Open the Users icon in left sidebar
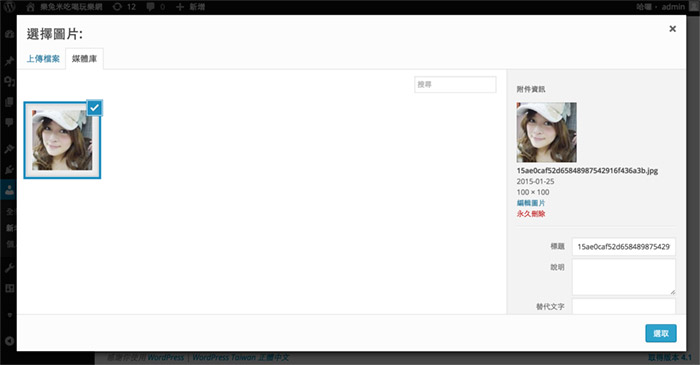Screen dimensions: 700x365 pyautogui.click(x=9, y=191)
